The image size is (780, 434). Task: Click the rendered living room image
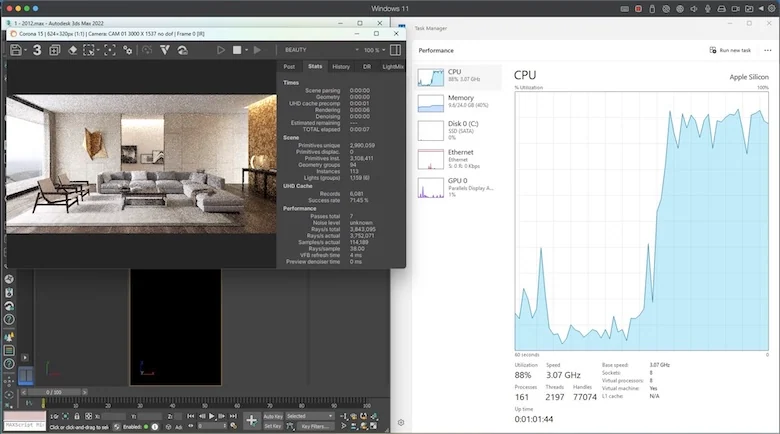(x=141, y=164)
